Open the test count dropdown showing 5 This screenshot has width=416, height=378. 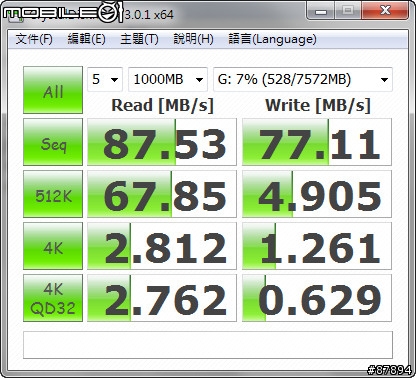point(105,79)
